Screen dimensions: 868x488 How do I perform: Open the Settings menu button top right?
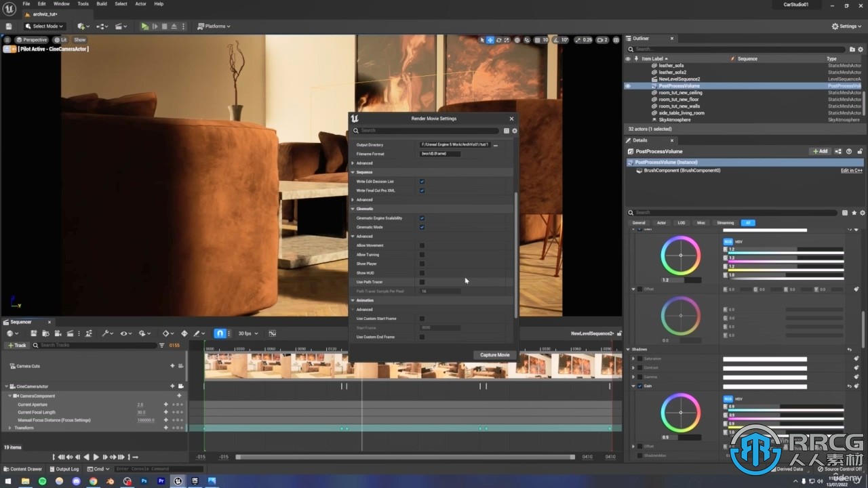tap(847, 26)
